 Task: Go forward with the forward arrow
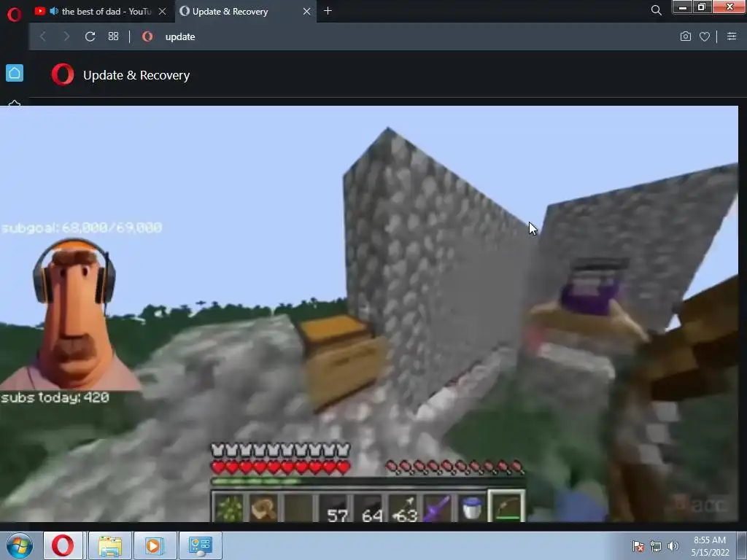pyautogui.click(x=66, y=36)
